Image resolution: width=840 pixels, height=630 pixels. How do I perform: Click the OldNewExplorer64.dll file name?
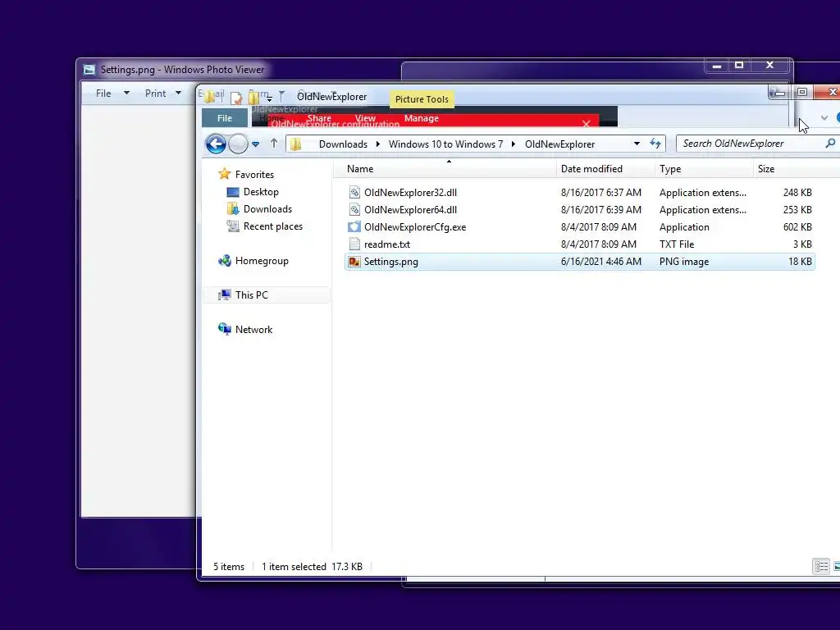(410, 209)
